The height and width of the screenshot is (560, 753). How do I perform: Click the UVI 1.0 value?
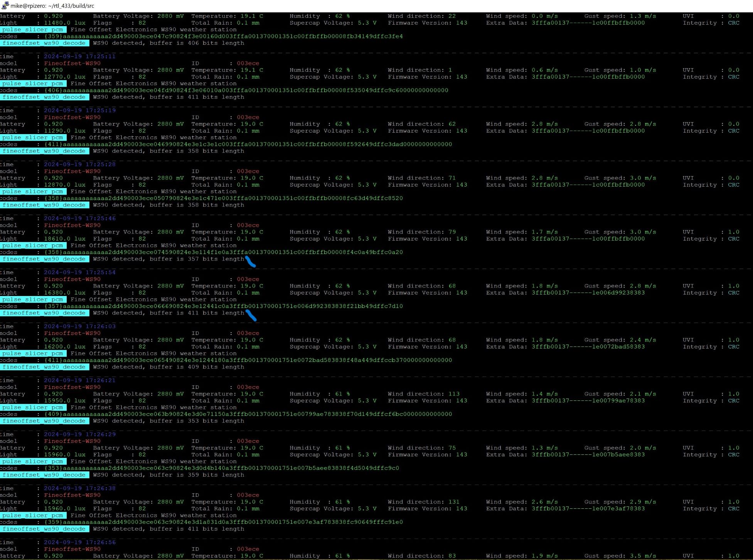733,232
